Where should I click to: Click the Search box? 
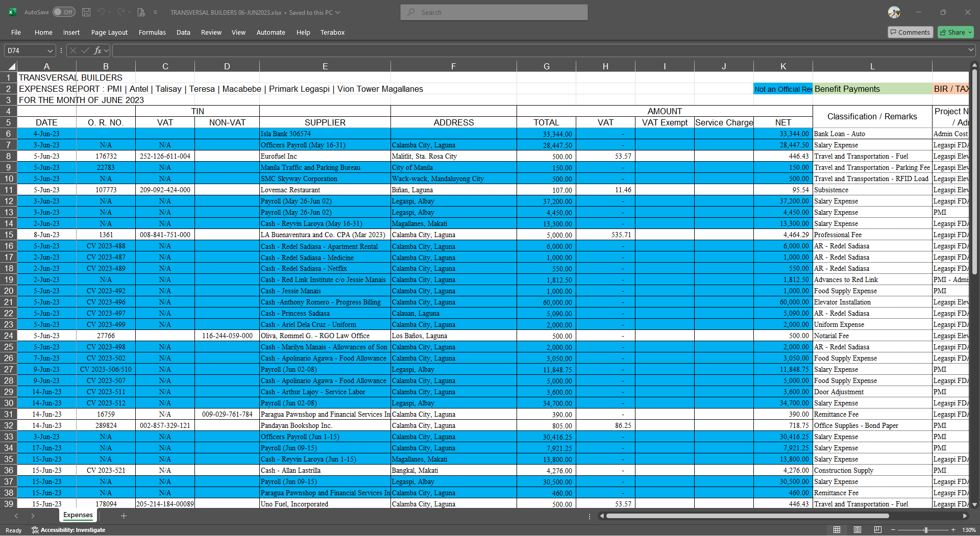point(494,12)
